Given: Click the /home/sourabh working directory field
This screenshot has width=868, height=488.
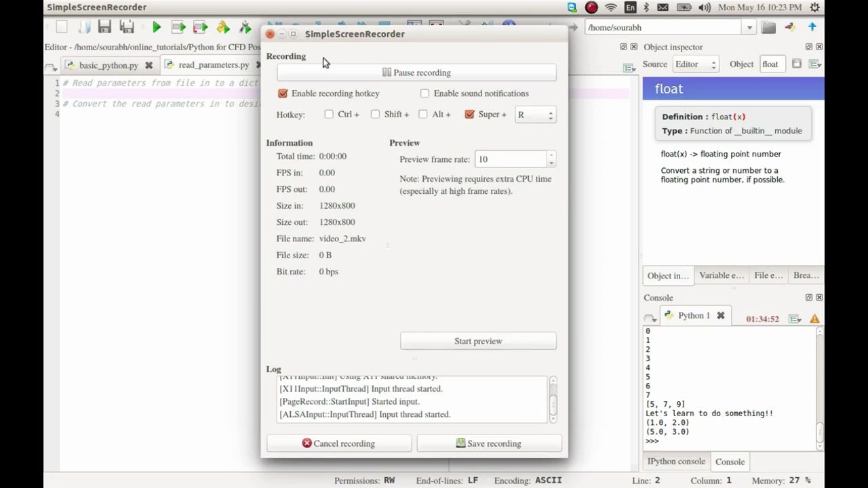Looking at the screenshot, I should point(665,28).
